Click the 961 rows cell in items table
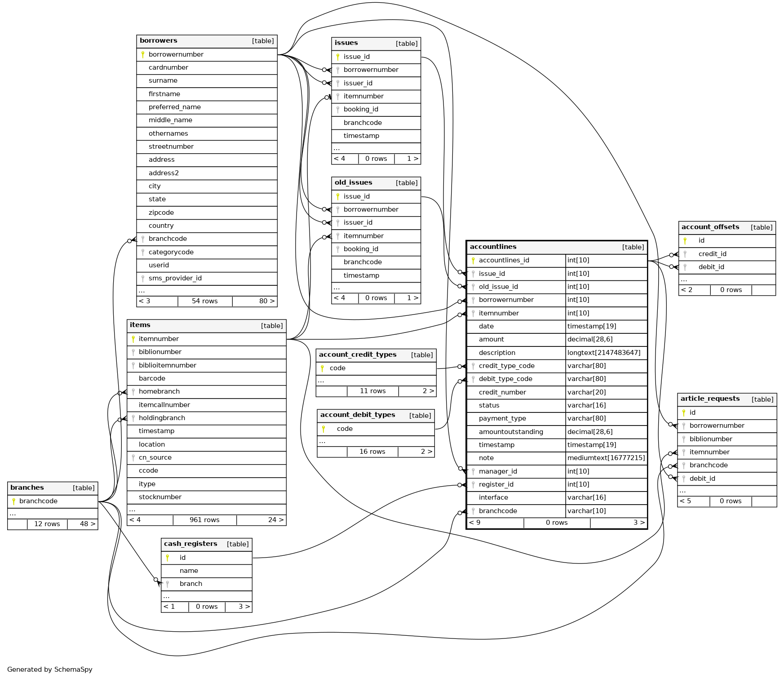The height and width of the screenshot is (678, 784). 204,520
